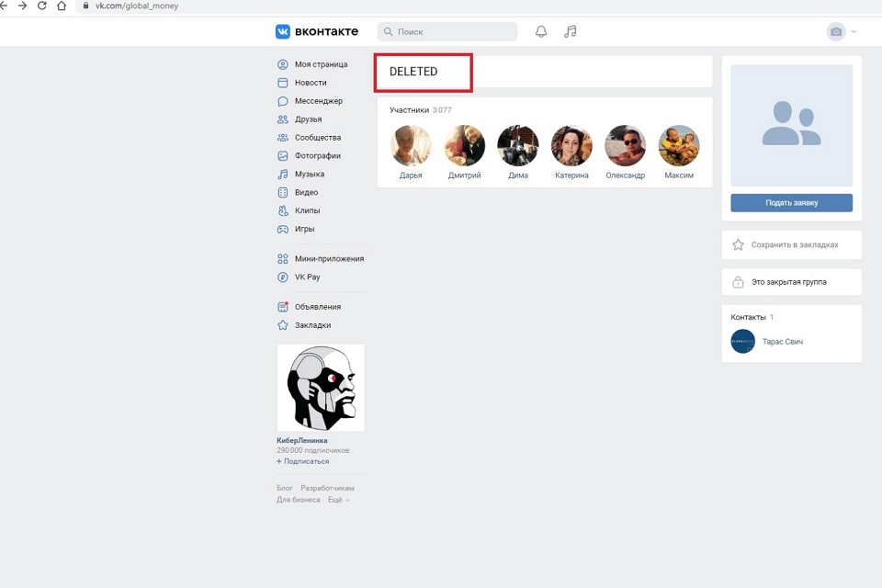
Task: Click the Messenger icon in sidebar
Action: point(283,101)
